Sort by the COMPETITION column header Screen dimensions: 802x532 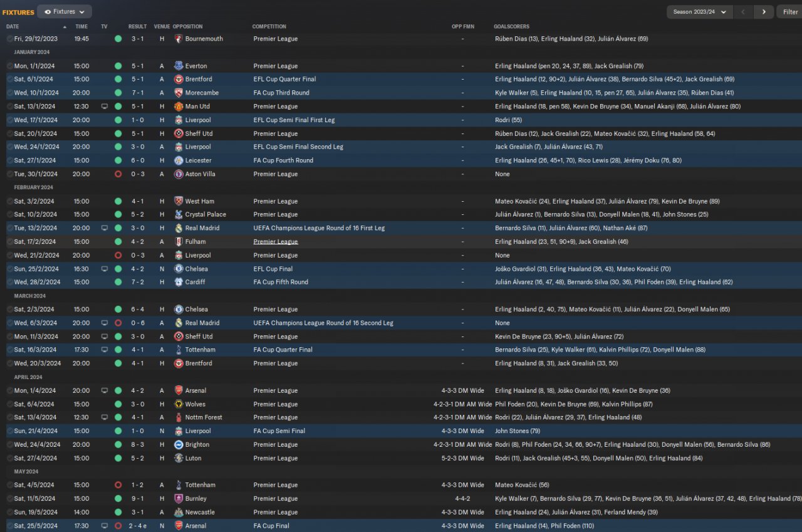269,27
